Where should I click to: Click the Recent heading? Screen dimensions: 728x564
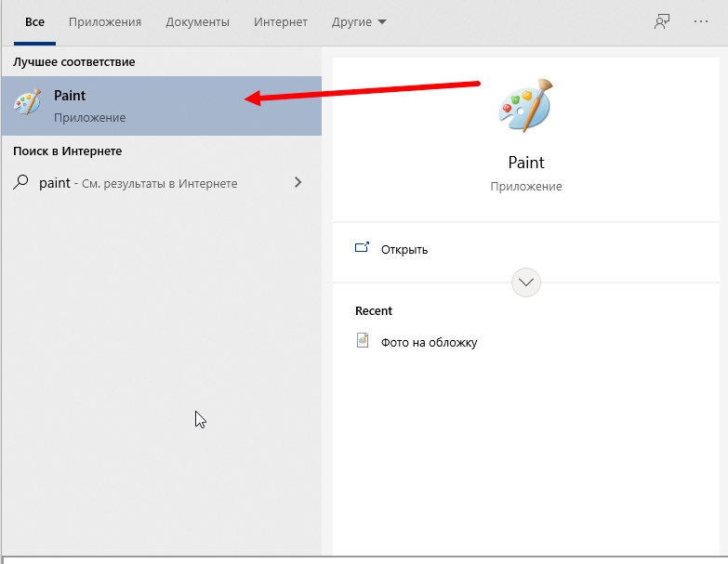374,310
